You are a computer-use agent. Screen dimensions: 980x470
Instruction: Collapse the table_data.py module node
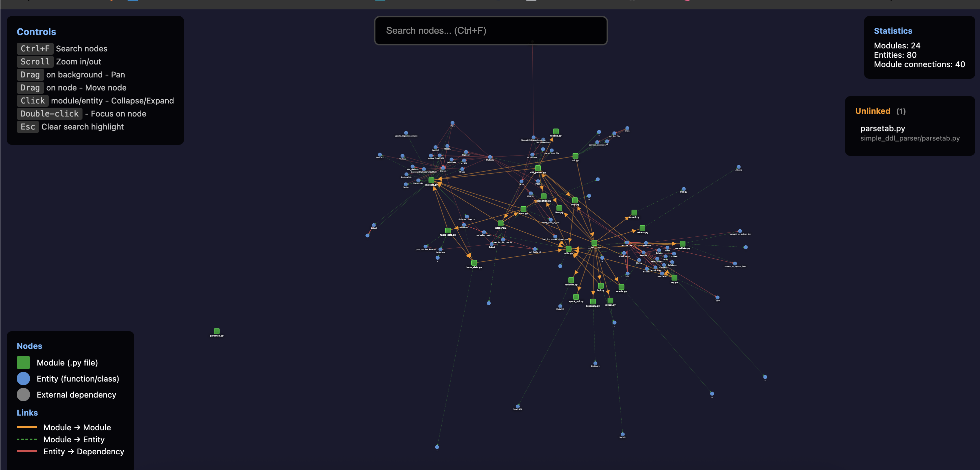pyautogui.click(x=448, y=230)
